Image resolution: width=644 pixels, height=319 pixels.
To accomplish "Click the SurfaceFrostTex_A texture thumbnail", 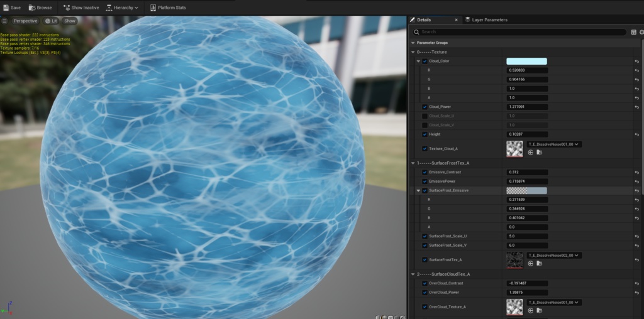I will (x=514, y=260).
